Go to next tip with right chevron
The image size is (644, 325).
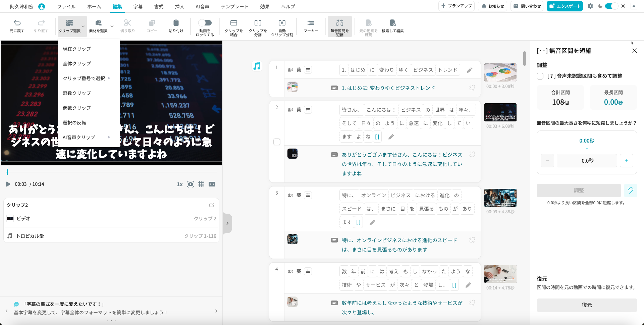(216, 311)
